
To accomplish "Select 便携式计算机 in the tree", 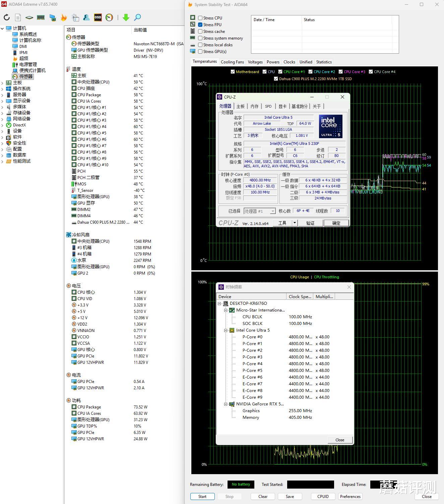I will (x=33, y=70).
